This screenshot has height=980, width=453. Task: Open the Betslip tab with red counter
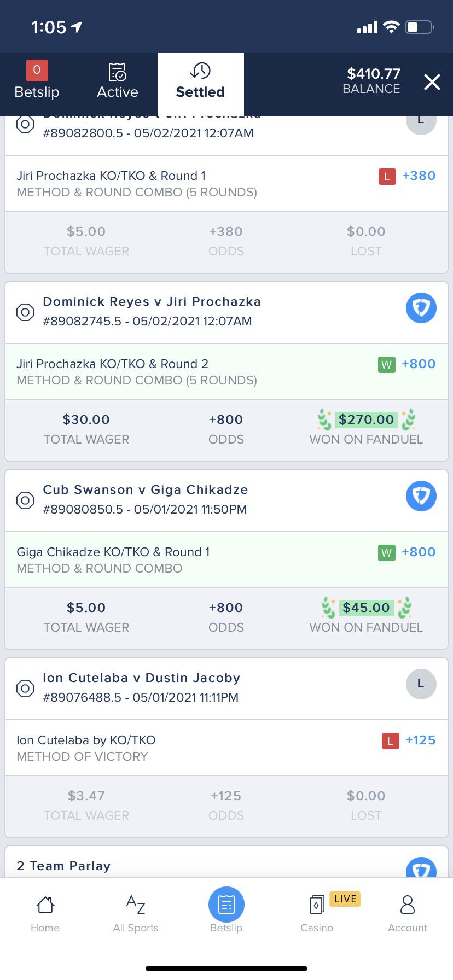[37, 82]
